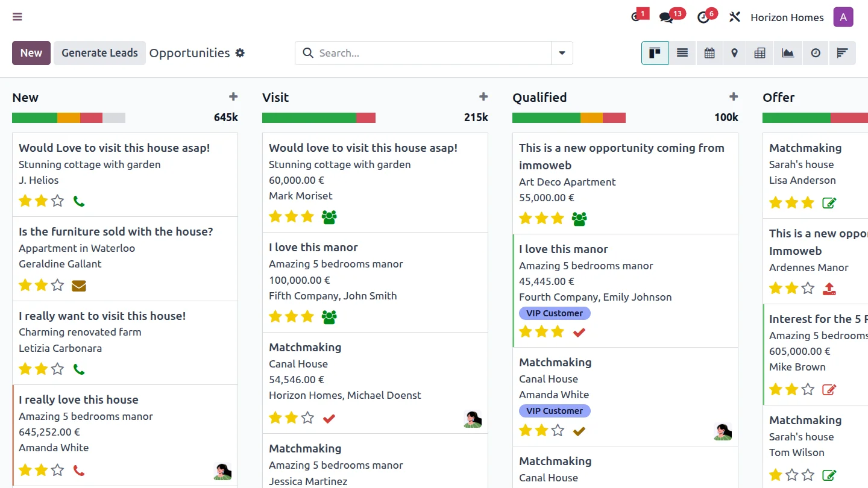Set third priority star on Geraldine Gallant card

57,285
